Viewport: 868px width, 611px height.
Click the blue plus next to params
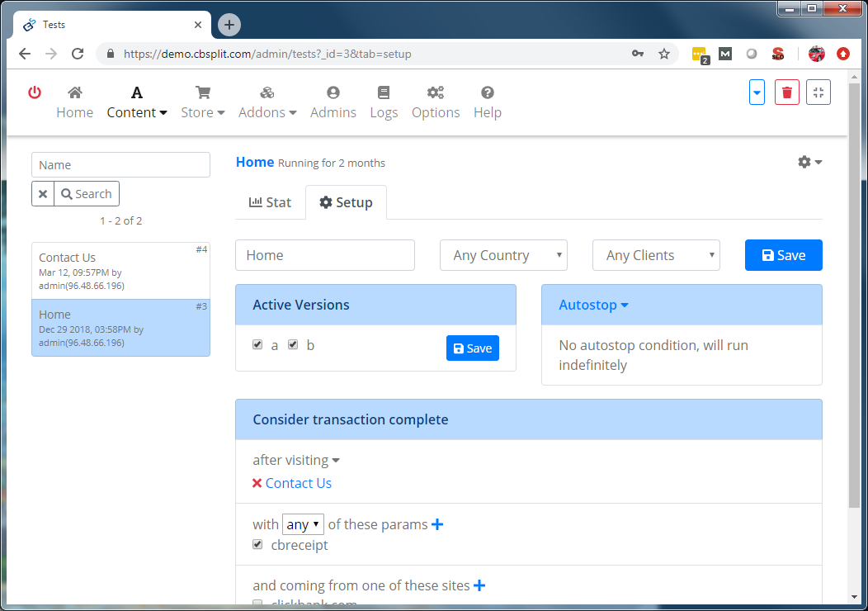tap(437, 524)
